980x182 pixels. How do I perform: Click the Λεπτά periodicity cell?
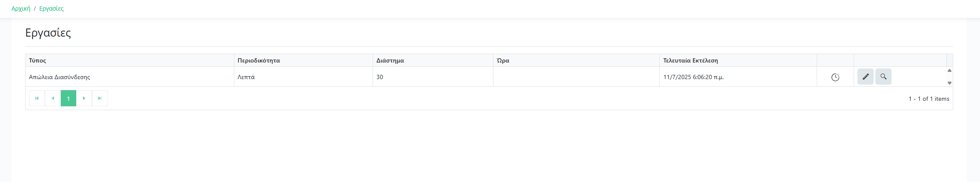click(x=246, y=77)
